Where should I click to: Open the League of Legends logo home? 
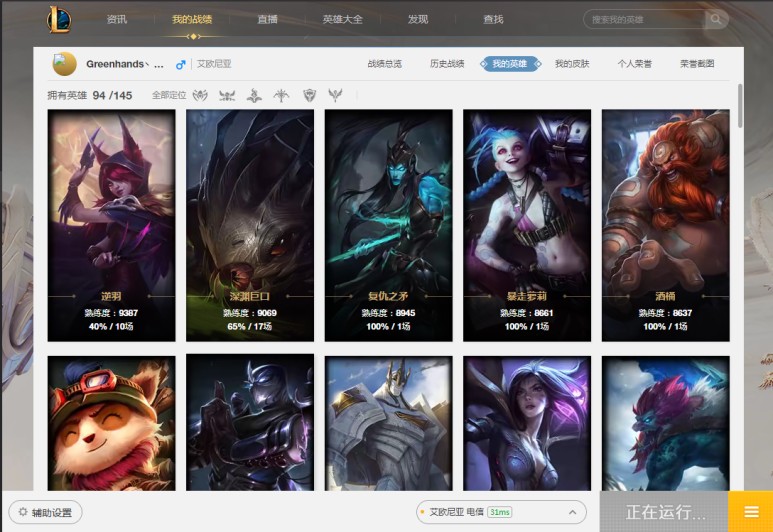click(x=59, y=20)
